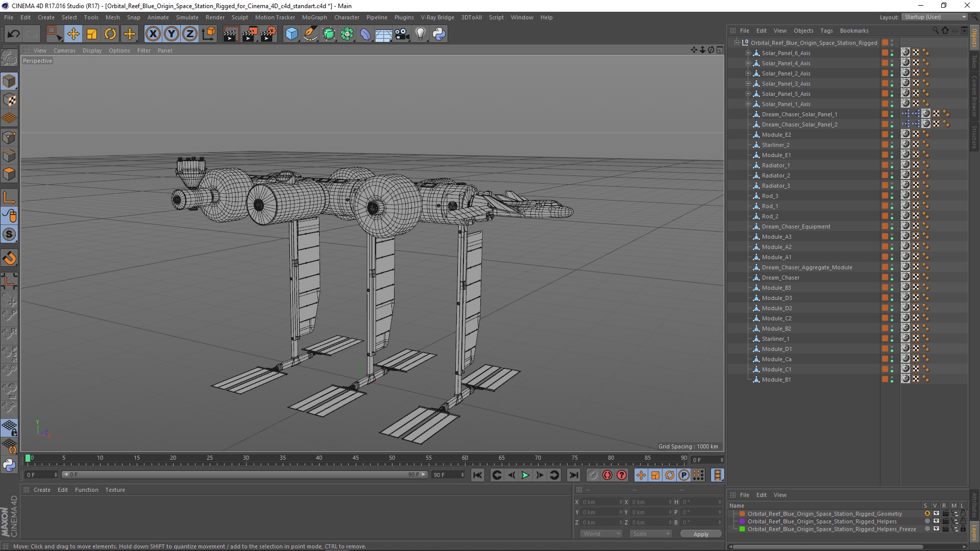Image resolution: width=980 pixels, height=551 pixels.
Task: Select the Dream_Chaser object
Action: [780, 278]
